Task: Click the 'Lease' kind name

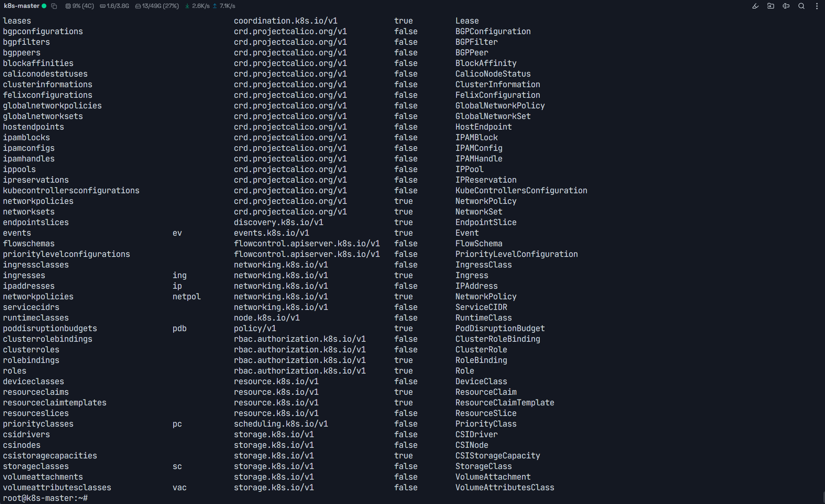Action: pyautogui.click(x=467, y=21)
